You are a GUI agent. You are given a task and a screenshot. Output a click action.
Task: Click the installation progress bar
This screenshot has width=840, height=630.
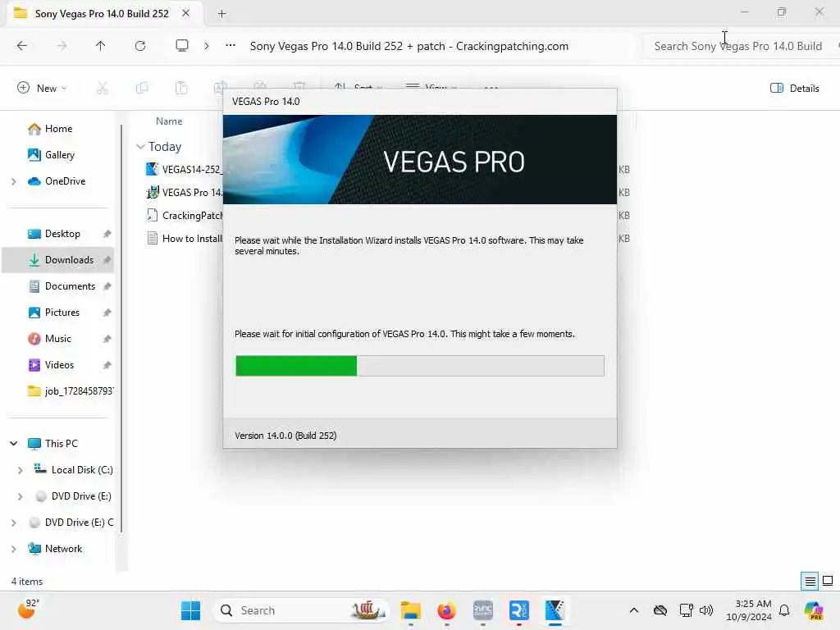pyautogui.click(x=420, y=366)
